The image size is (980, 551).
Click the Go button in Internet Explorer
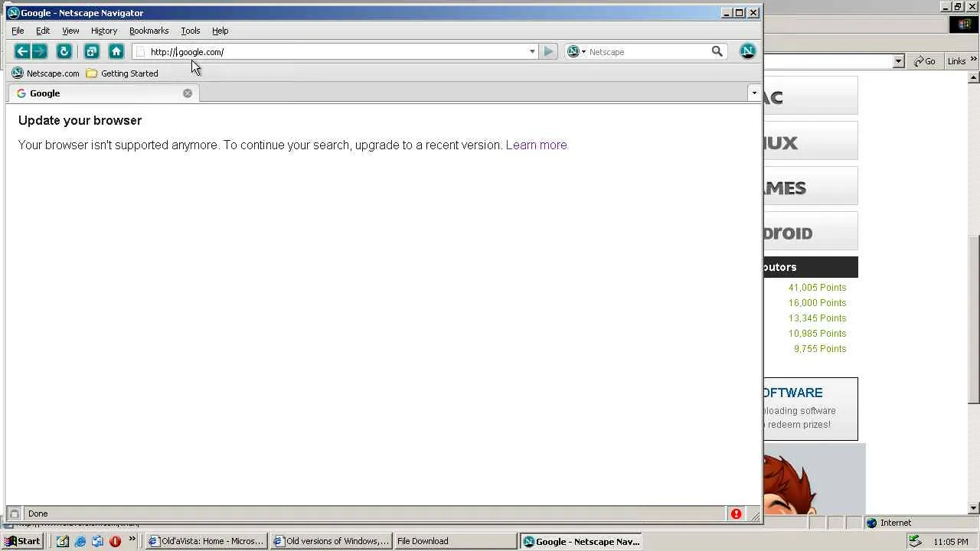click(x=925, y=61)
